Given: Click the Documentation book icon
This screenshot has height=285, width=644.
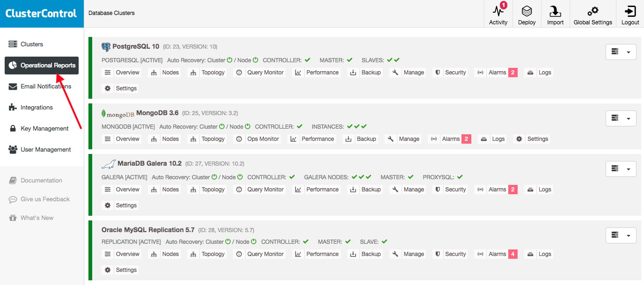Looking at the screenshot, I should [13, 181].
